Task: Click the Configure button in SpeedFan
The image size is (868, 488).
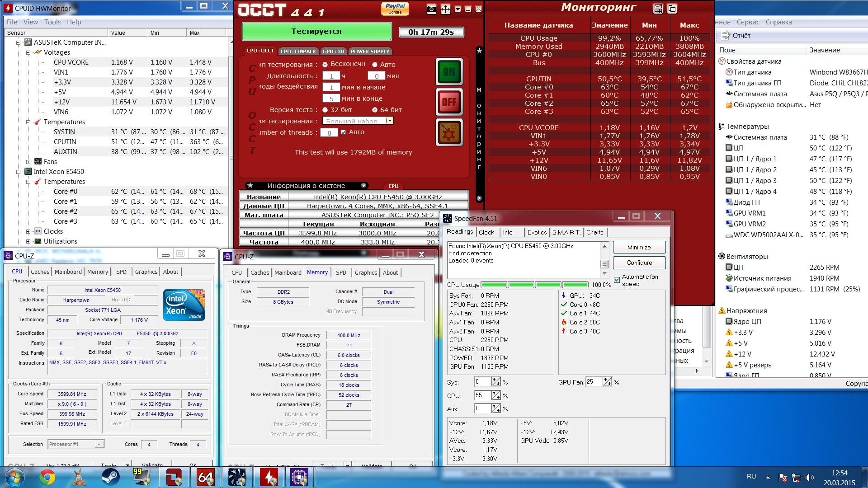Action: 639,263
